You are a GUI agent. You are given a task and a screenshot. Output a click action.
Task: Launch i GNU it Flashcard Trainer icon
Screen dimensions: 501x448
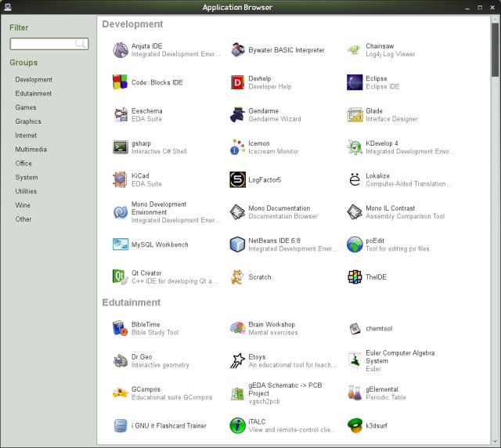point(121,425)
